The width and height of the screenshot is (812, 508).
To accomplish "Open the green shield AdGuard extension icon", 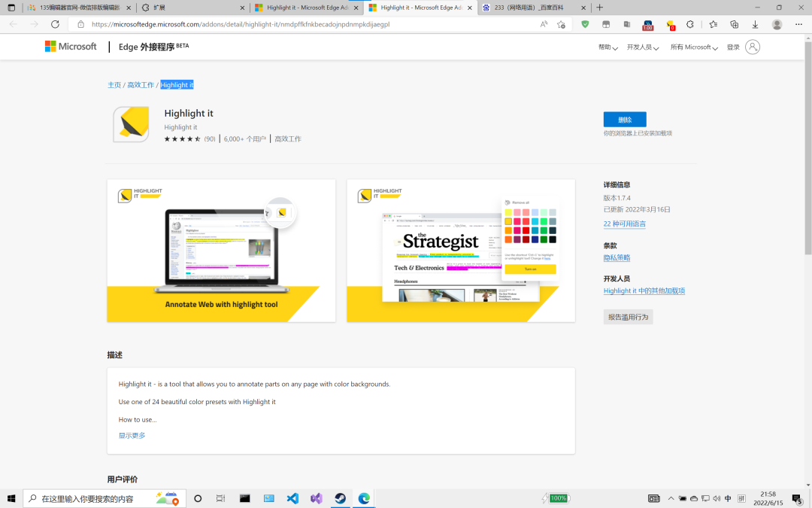I will point(585,24).
